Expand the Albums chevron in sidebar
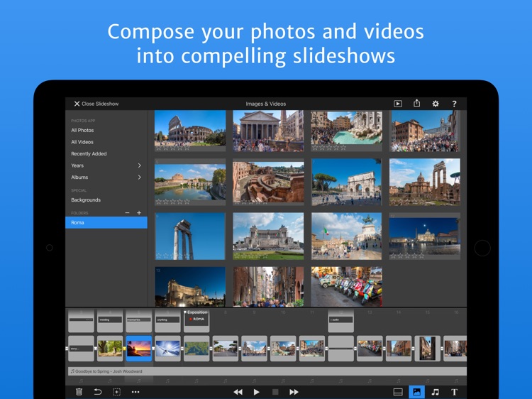 tap(140, 177)
